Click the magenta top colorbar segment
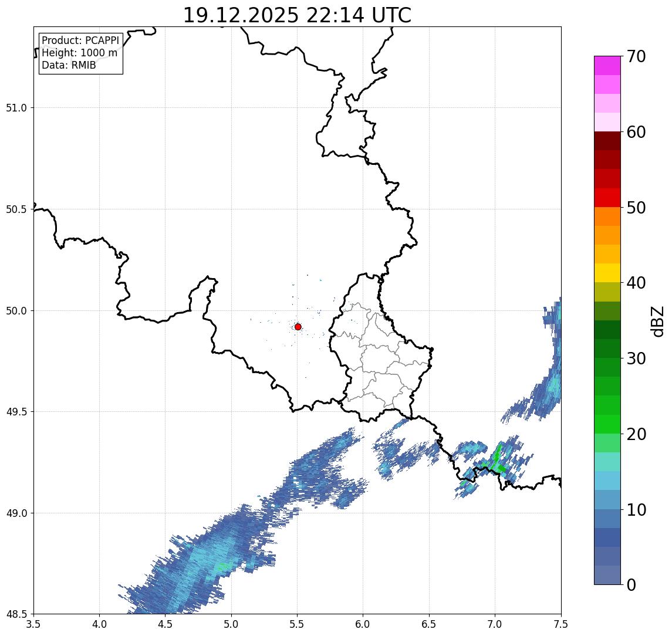The image size is (672, 636). click(607, 66)
